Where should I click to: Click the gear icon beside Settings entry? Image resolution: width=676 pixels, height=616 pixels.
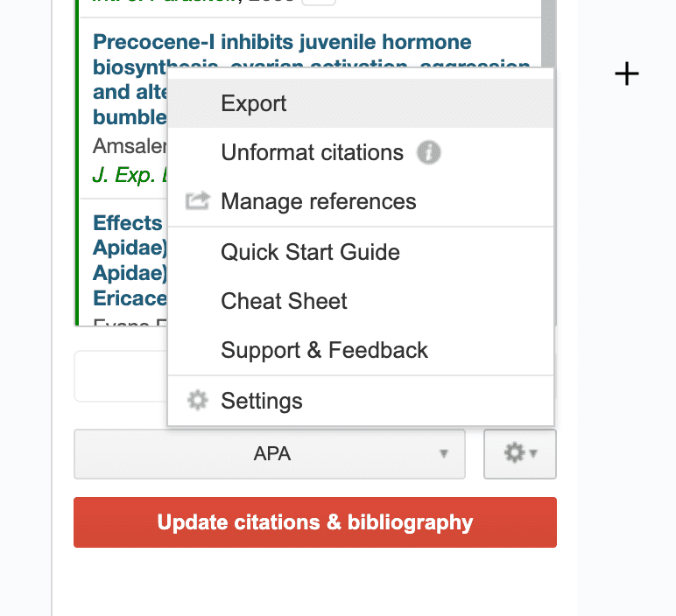pyautogui.click(x=198, y=402)
